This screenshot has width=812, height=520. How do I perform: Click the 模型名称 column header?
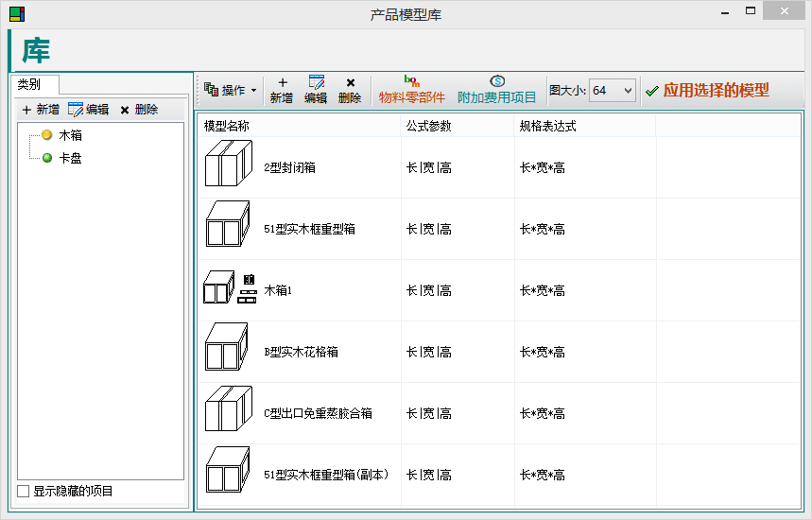pos(227,126)
